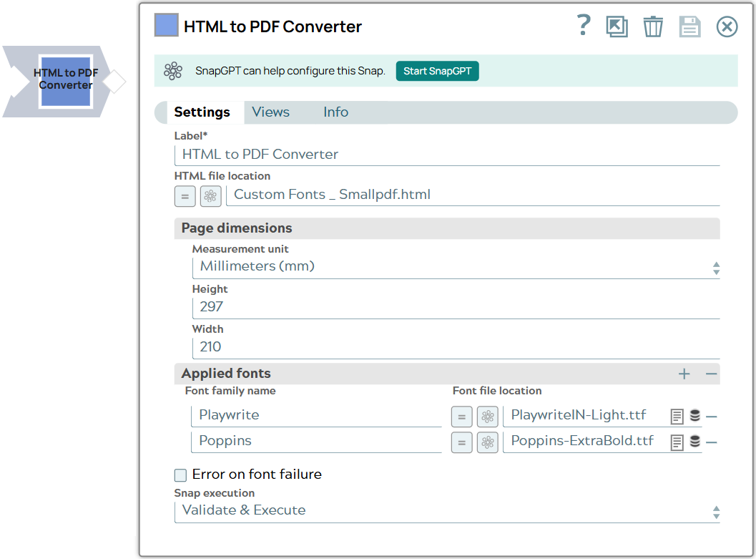The width and height of the screenshot is (756, 559).
Task: Click the SnapGPT icon beside HTML file location
Action: point(210,195)
